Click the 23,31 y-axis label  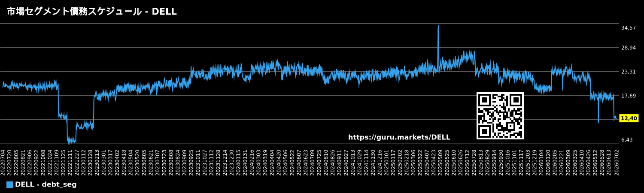[629, 72]
